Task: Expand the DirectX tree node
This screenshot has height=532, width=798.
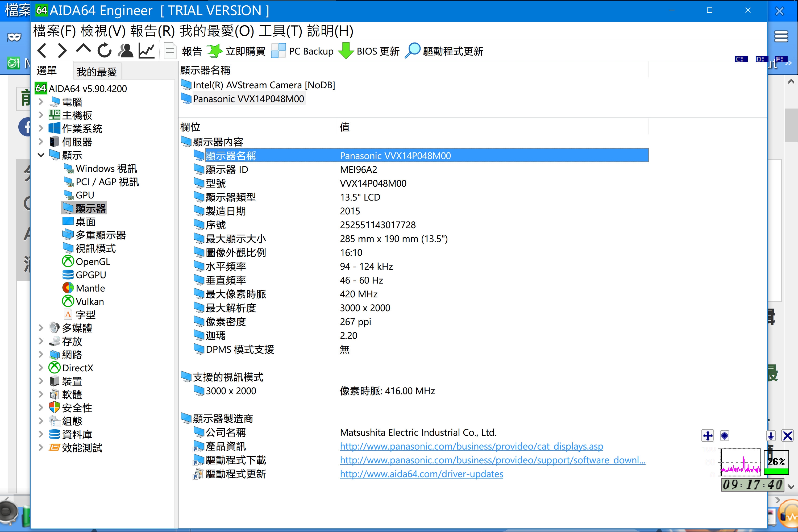Action: pos(41,368)
